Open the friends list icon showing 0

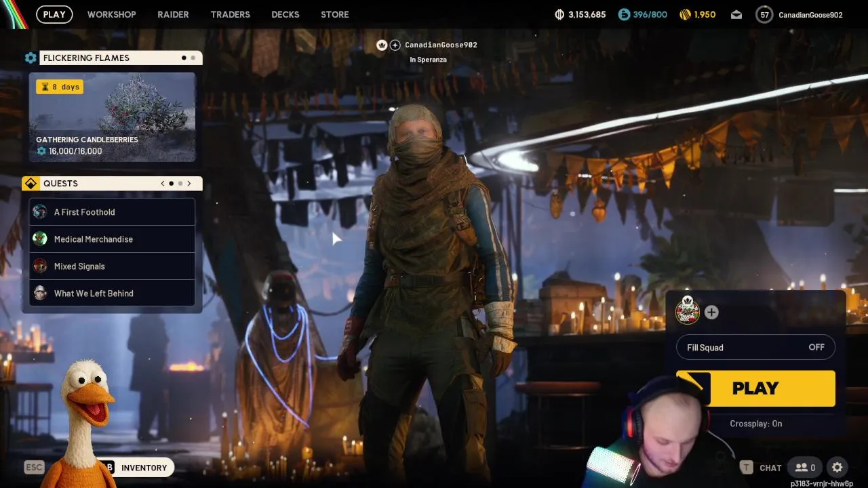(x=805, y=468)
